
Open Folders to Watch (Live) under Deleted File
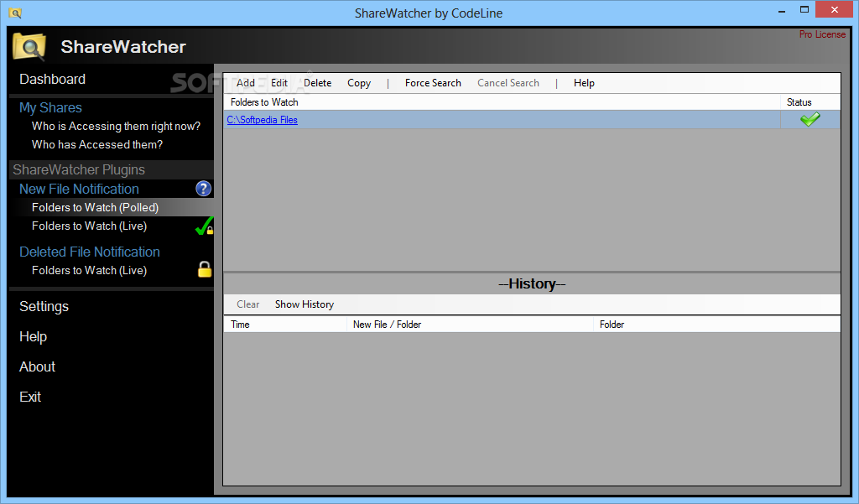point(89,271)
